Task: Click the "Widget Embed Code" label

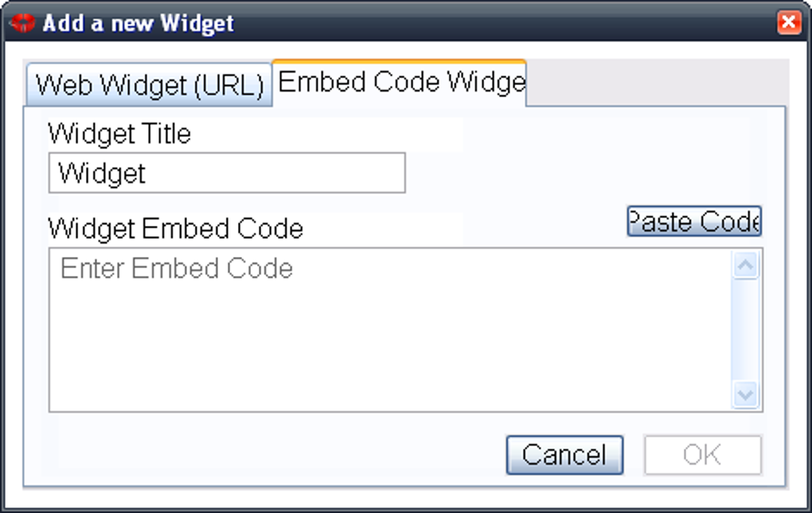Action: click(x=175, y=229)
